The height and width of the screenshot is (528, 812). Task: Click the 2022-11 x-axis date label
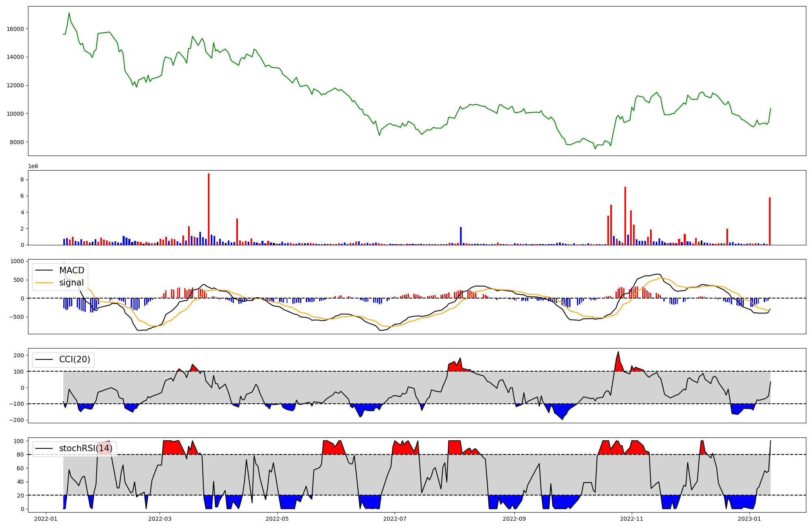(x=632, y=519)
